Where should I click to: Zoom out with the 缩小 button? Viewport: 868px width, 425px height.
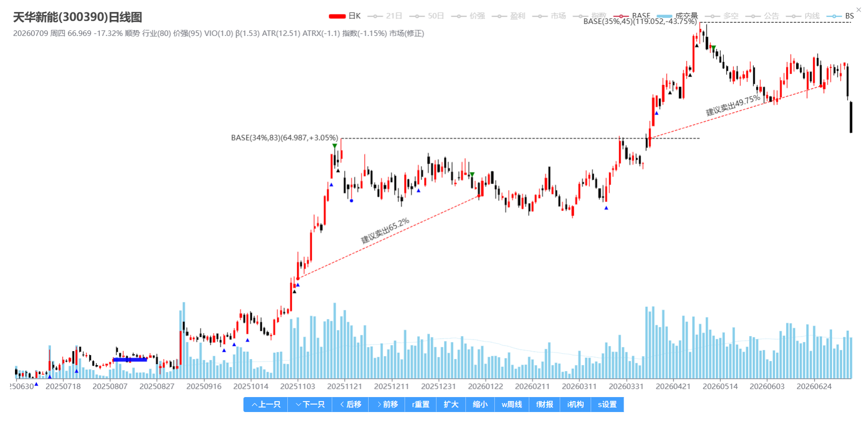point(480,405)
